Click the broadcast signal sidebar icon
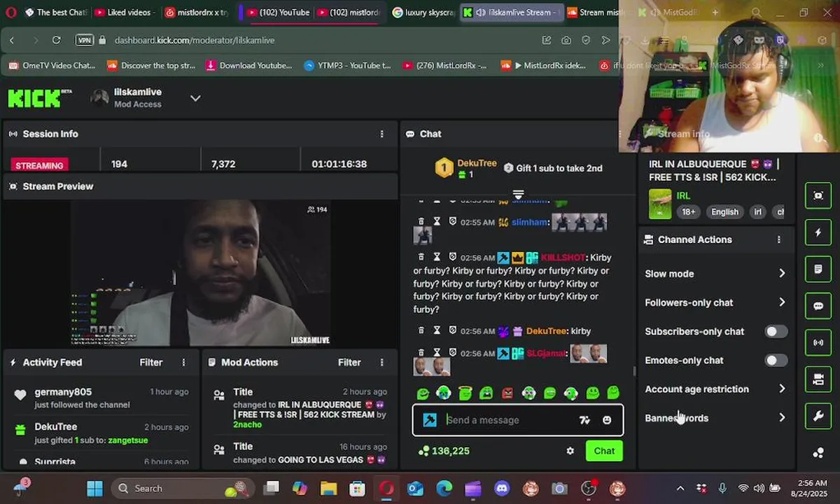The image size is (840, 504). pyautogui.click(x=818, y=343)
